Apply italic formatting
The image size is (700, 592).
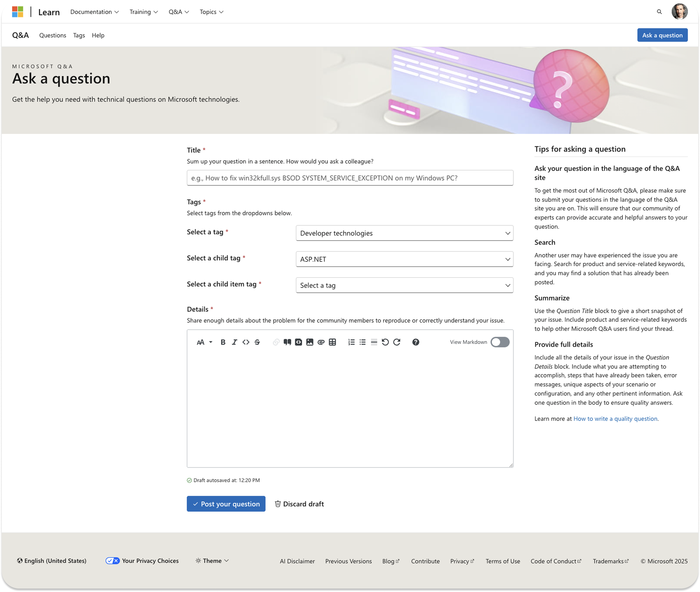click(x=234, y=342)
